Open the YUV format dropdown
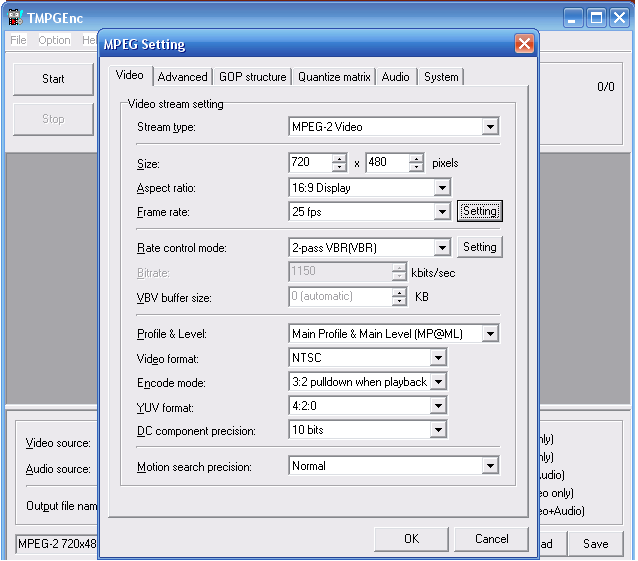This screenshot has height=561, width=638. [438, 406]
